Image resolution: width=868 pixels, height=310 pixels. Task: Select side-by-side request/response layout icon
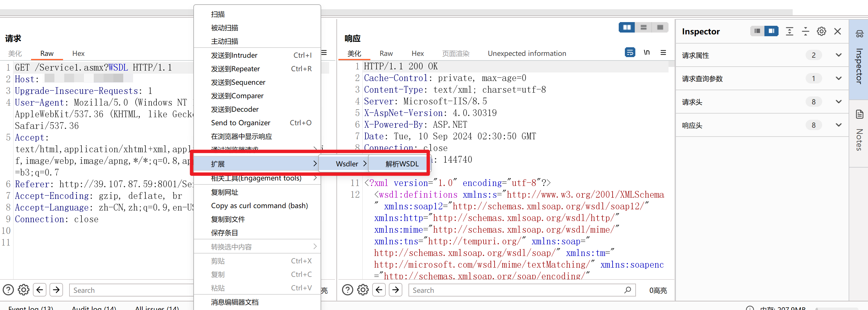(x=627, y=27)
